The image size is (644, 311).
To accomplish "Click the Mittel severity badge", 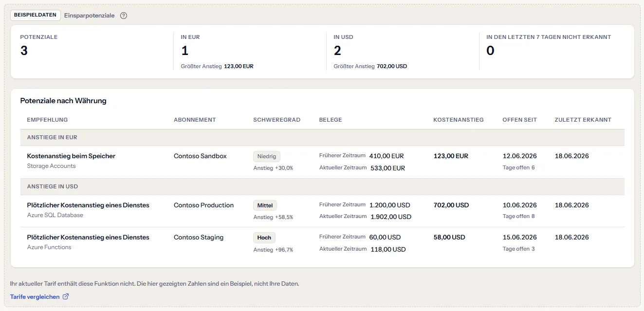I will 265,205.
